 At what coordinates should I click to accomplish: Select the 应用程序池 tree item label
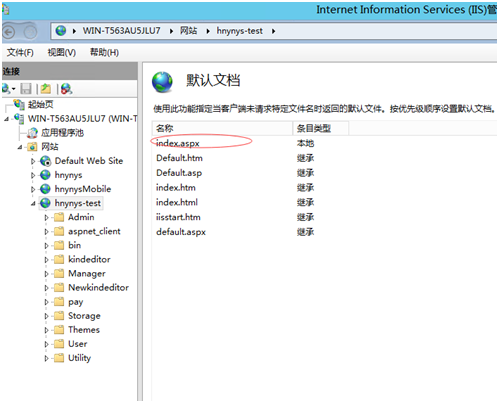62,133
